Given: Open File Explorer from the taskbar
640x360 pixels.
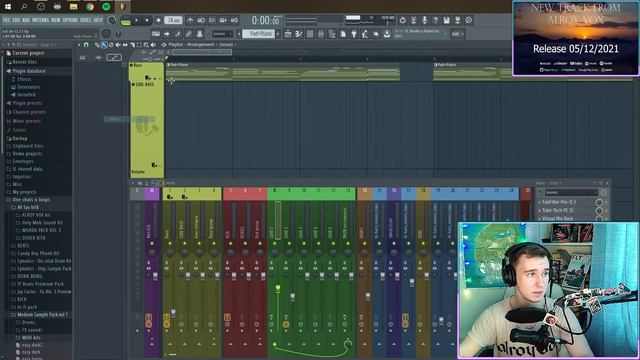Looking at the screenshot, I should coord(73,7).
